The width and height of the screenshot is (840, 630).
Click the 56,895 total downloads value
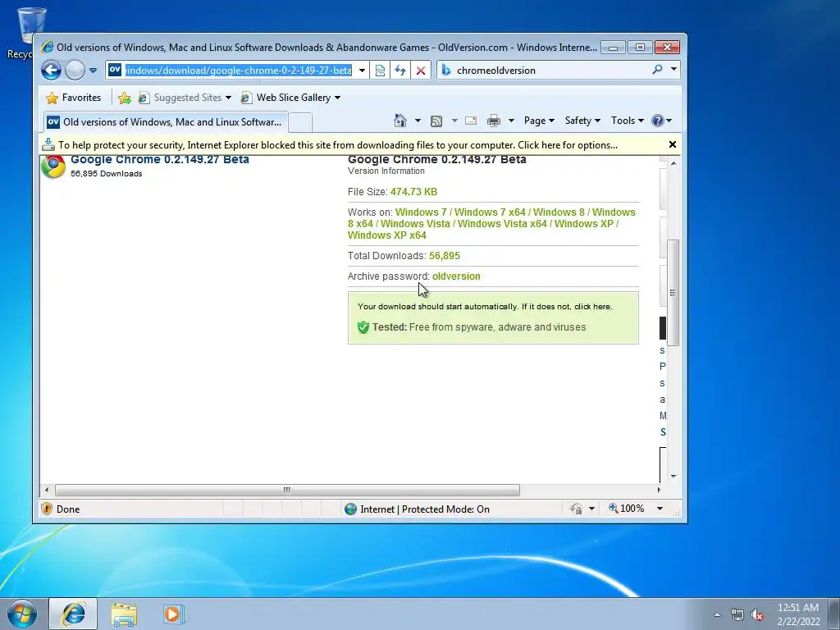pyautogui.click(x=444, y=256)
